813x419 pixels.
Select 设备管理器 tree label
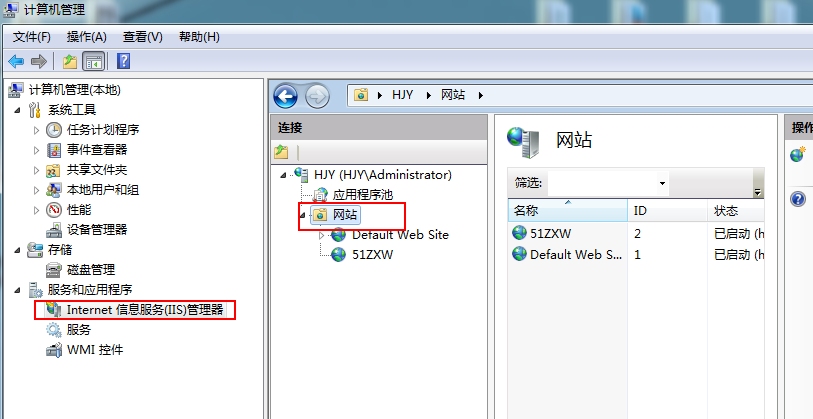(97, 230)
